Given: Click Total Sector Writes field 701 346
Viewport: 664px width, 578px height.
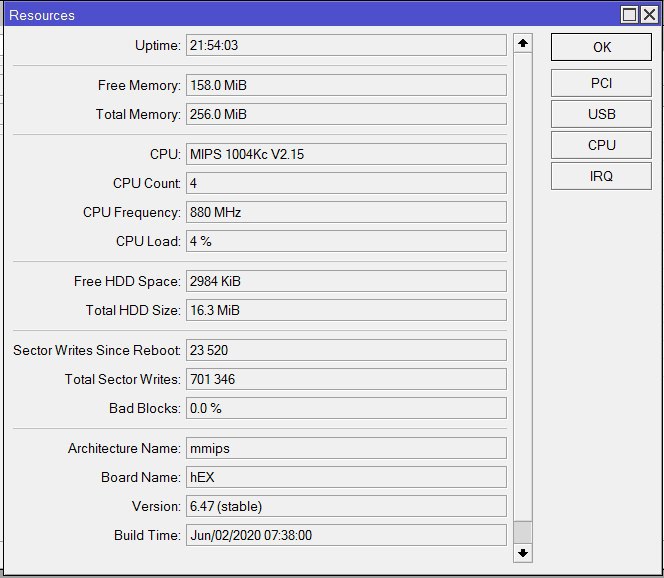Looking at the screenshot, I should [x=346, y=379].
